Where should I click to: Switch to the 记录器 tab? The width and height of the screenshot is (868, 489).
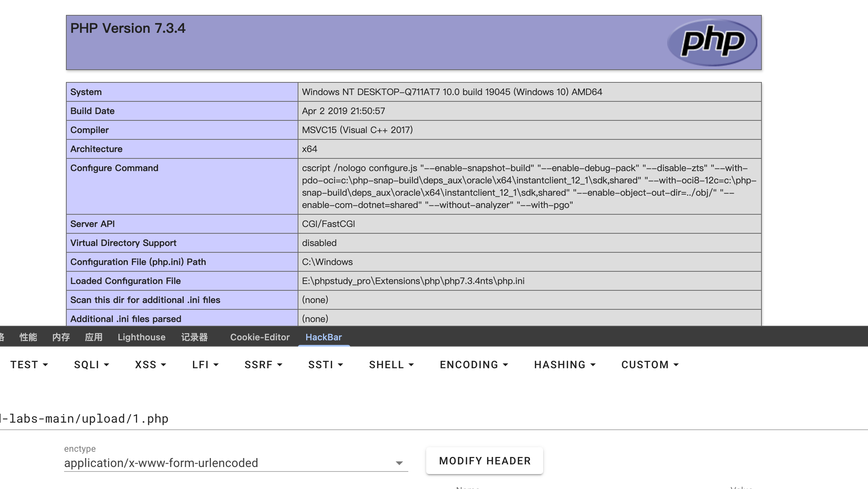pyautogui.click(x=195, y=337)
